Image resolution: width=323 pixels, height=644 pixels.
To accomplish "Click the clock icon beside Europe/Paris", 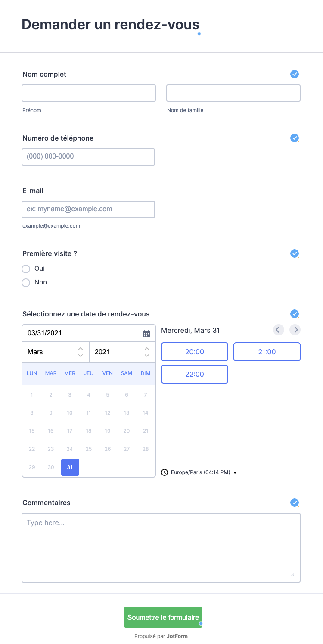I will point(165,472).
